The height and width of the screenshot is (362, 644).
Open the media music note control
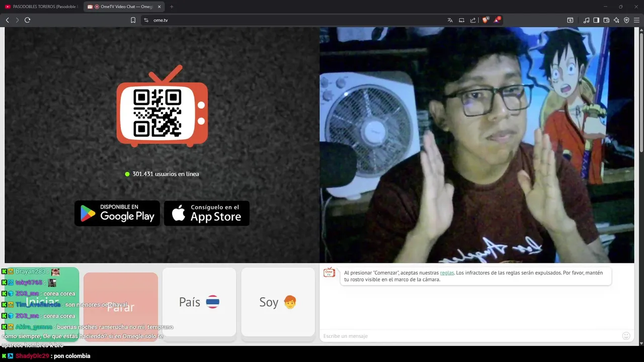[586, 20]
